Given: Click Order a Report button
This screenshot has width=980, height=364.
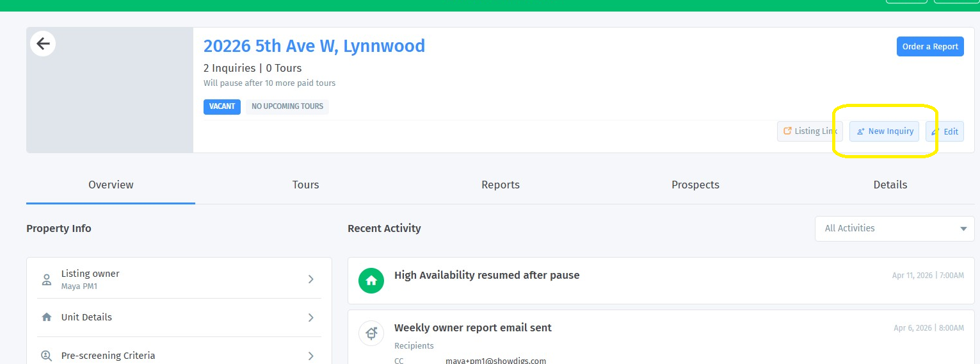Looking at the screenshot, I should 929,47.
